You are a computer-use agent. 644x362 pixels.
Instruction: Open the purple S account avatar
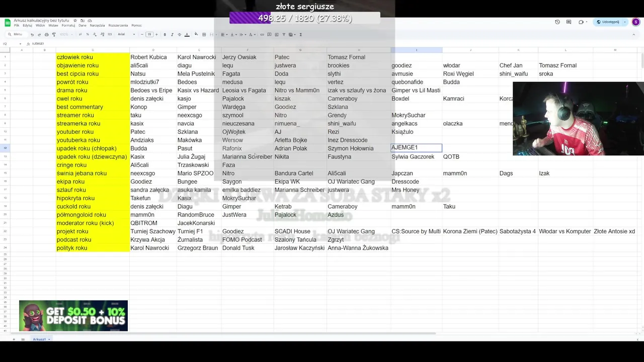tap(636, 22)
